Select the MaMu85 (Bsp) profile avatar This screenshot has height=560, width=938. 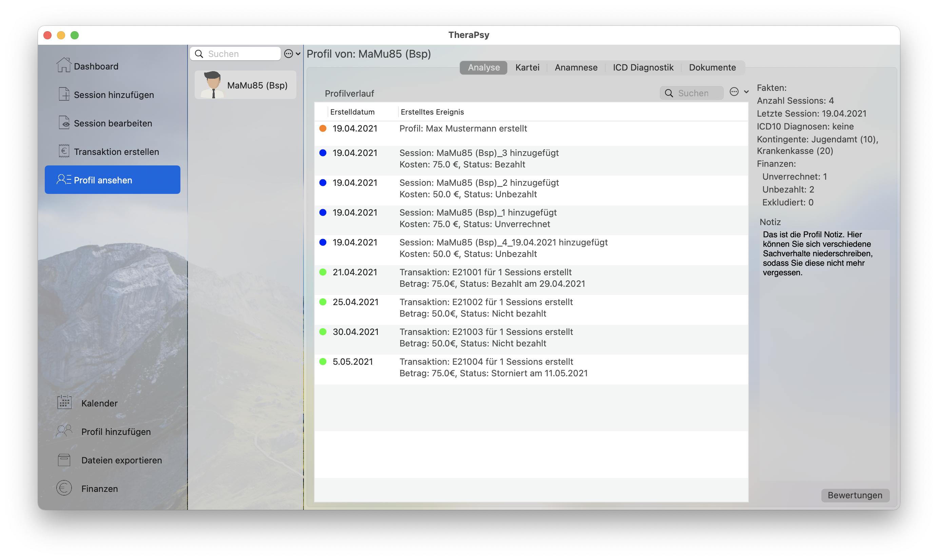(213, 85)
